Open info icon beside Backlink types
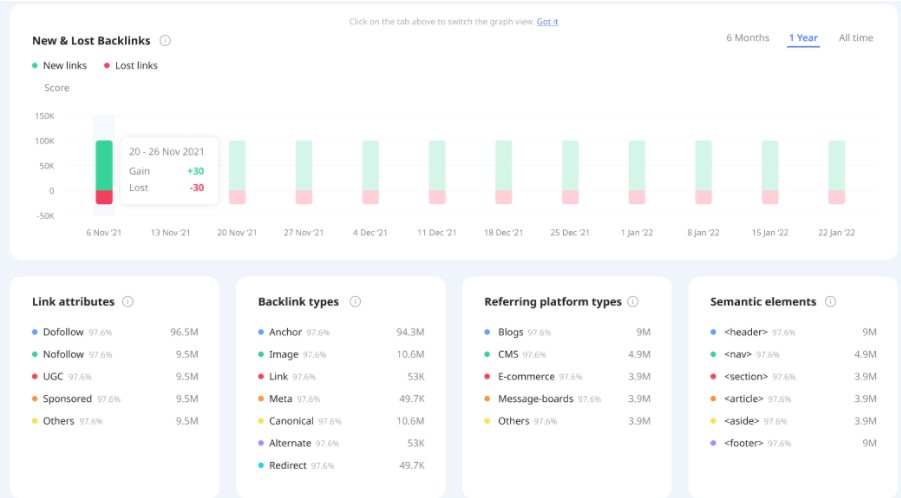 (x=355, y=302)
